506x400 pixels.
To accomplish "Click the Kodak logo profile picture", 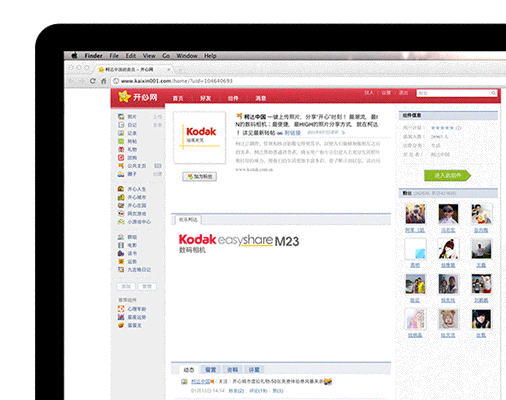I will (x=200, y=138).
